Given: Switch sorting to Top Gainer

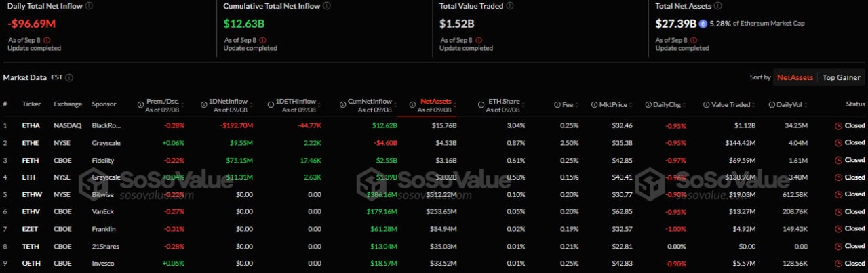Looking at the screenshot, I should tap(841, 77).
